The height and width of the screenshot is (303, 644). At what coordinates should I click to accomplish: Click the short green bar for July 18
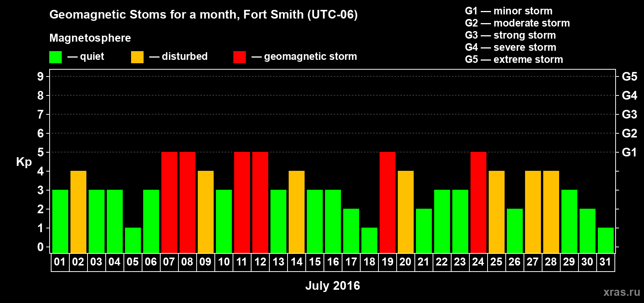click(369, 241)
